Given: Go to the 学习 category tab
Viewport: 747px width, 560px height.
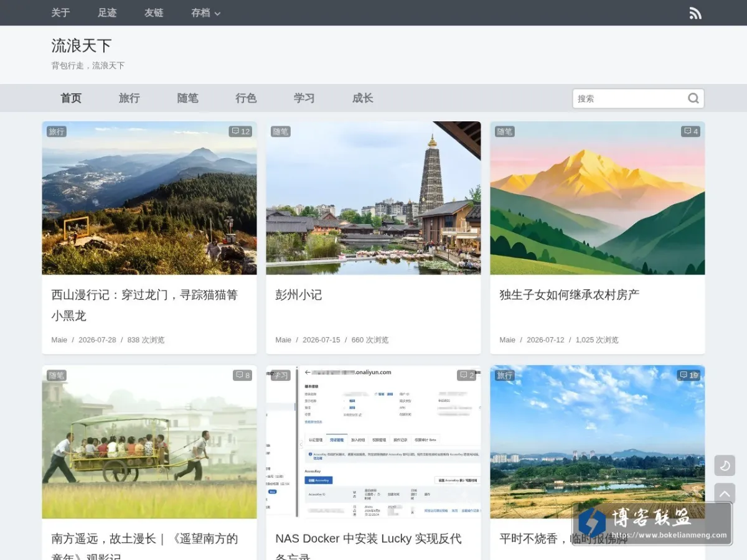Looking at the screenshot, I should click(x=304, y=98).
